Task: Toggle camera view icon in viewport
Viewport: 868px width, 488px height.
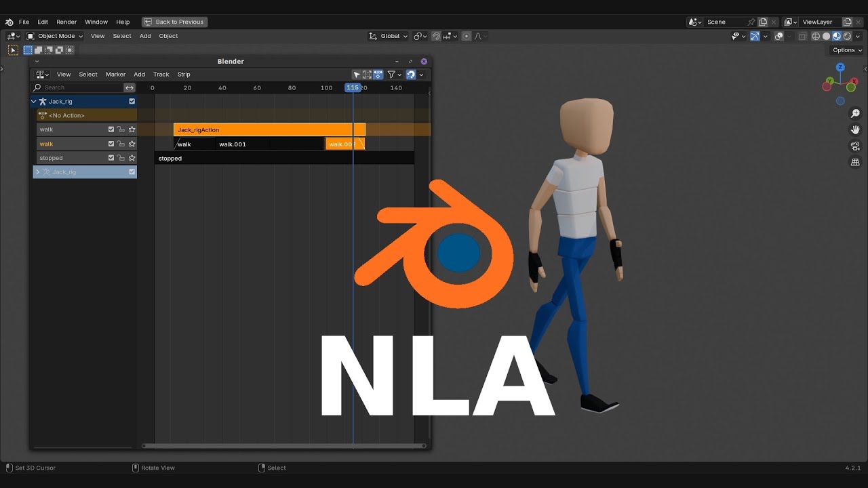Action: coord(855,146)
